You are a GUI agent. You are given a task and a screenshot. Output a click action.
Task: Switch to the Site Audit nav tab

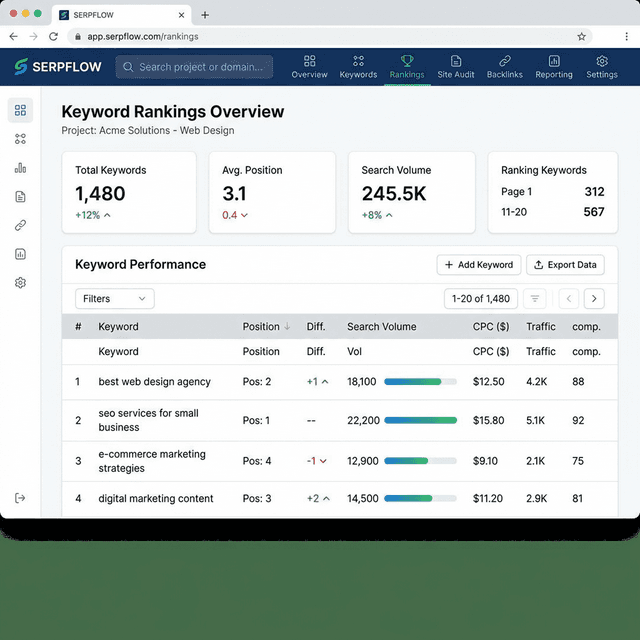coord(456,67)
